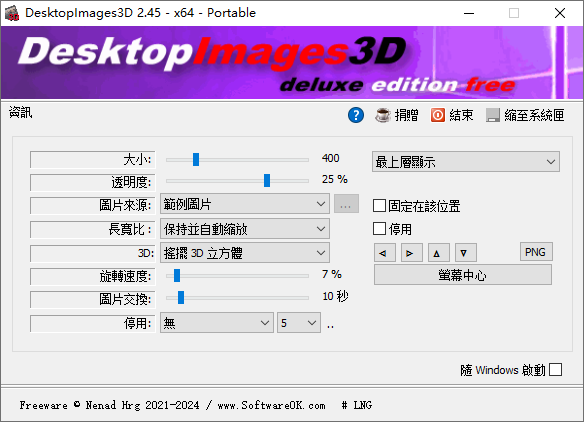Click the 圖片交換: label field

click(92, 299)
